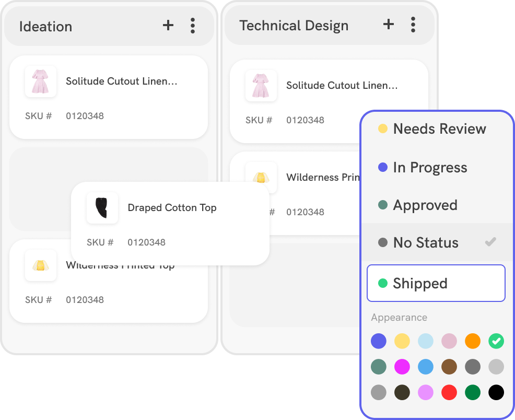Pick the medium blue color swatch
515x420 pixels.
(x=425, y=367)
